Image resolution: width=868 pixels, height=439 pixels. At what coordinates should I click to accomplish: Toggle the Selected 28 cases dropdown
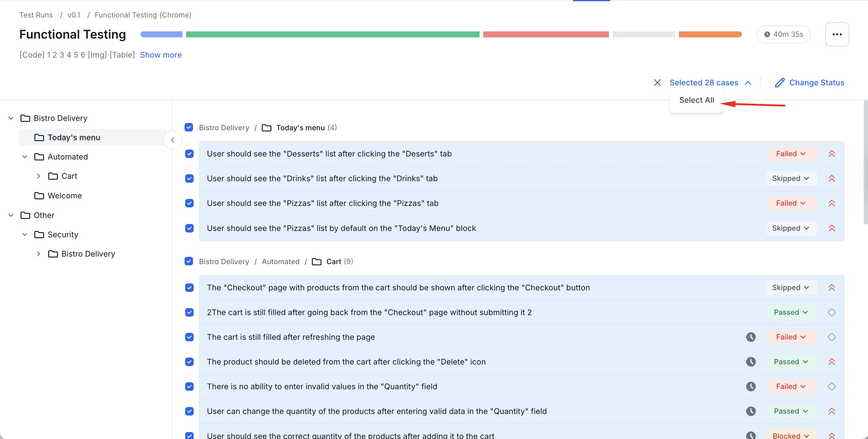click(710, 83)
